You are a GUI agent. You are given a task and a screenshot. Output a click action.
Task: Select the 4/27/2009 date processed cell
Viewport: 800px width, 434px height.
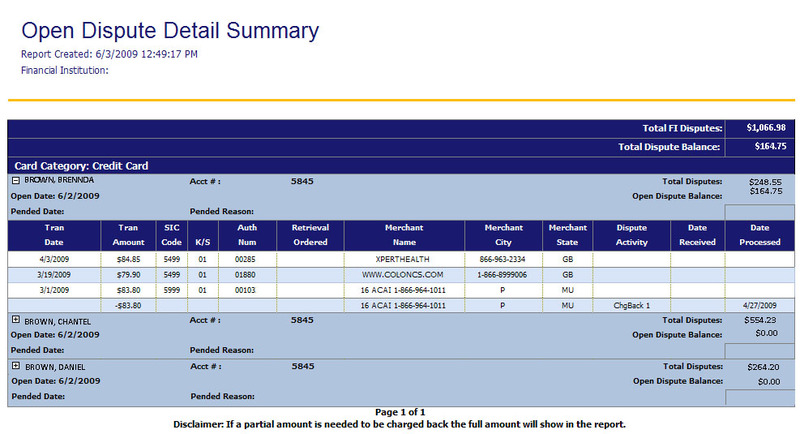click(759, 304)
